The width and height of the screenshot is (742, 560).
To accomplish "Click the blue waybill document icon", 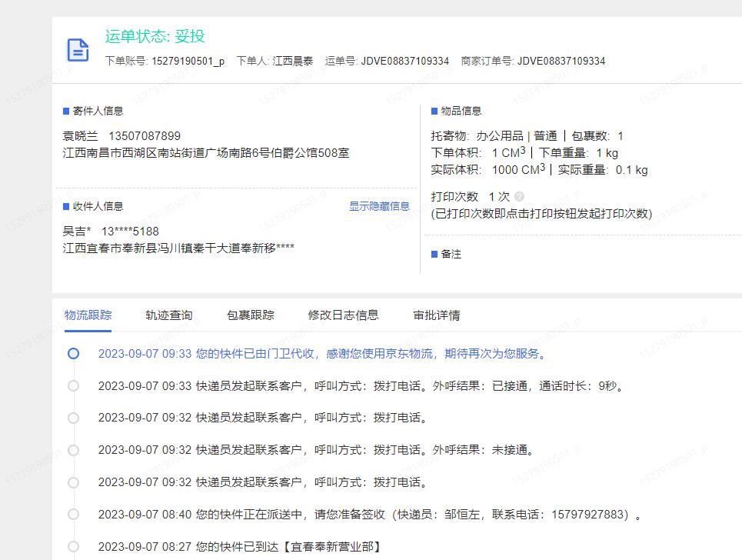I will point(78,50).
